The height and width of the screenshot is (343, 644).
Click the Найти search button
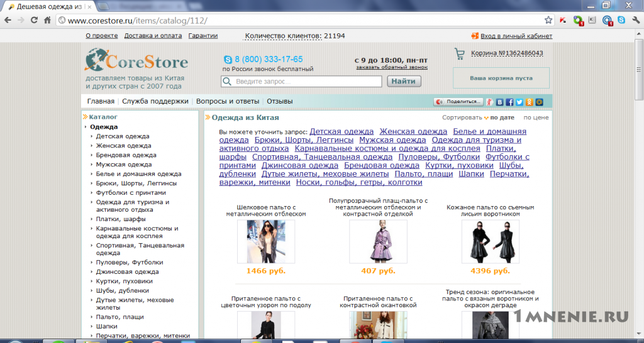(x=404, y=81)
